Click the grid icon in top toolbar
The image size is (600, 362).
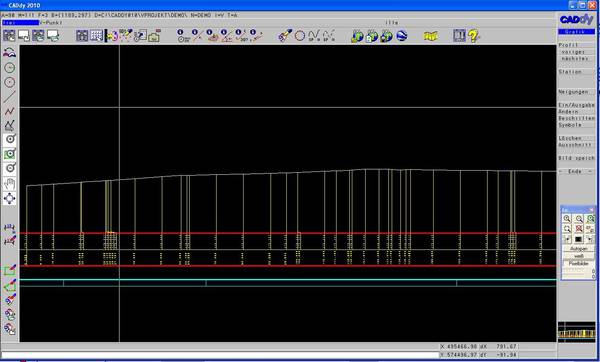tap(96, 36)
